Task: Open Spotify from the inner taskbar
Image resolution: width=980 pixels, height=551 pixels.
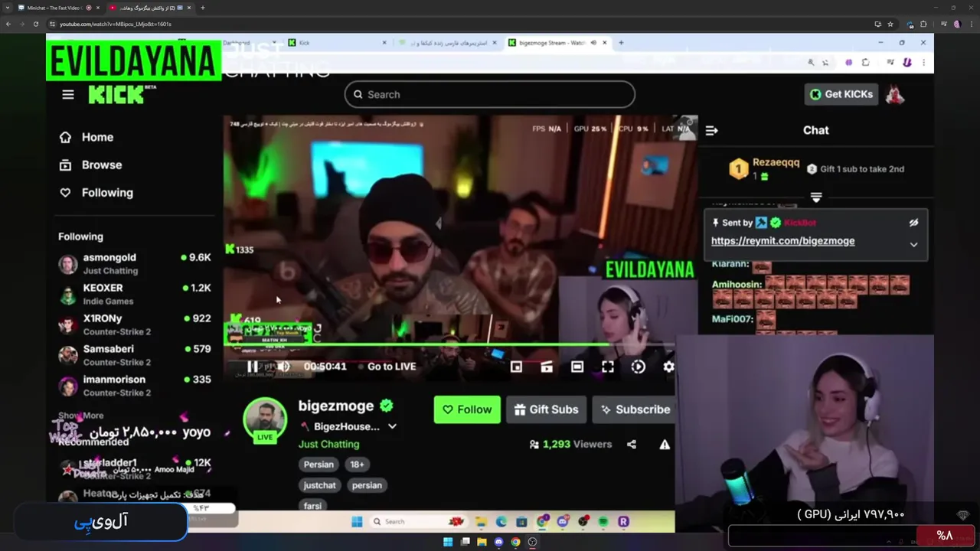Action: pos(603,522)
